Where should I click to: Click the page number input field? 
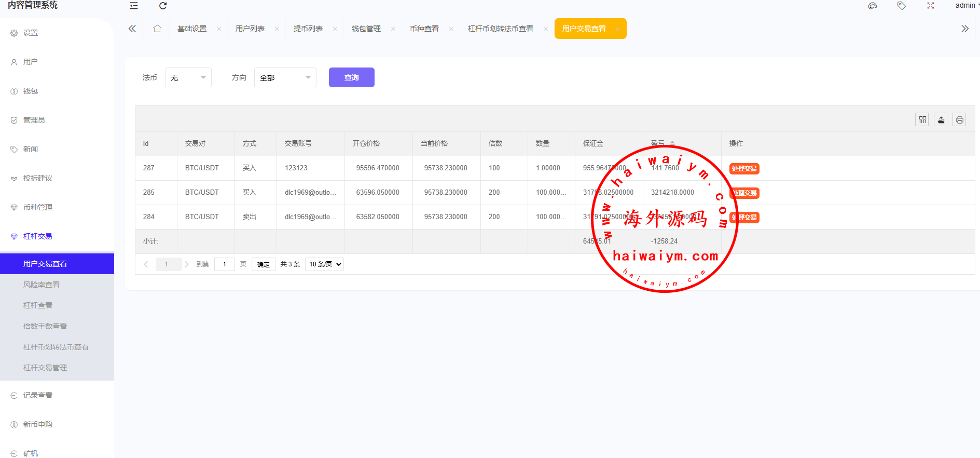tap(225, 264)
